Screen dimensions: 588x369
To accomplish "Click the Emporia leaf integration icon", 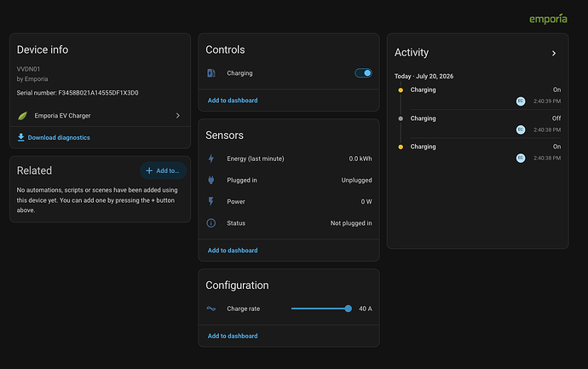I will (22, 116).
